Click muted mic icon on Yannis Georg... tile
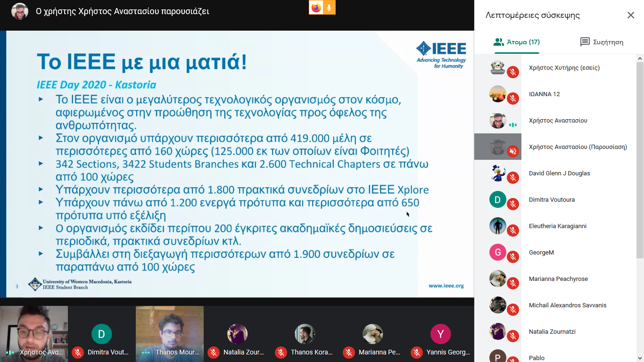The height and width of the screenshot is (362, 644). point(417,353)
